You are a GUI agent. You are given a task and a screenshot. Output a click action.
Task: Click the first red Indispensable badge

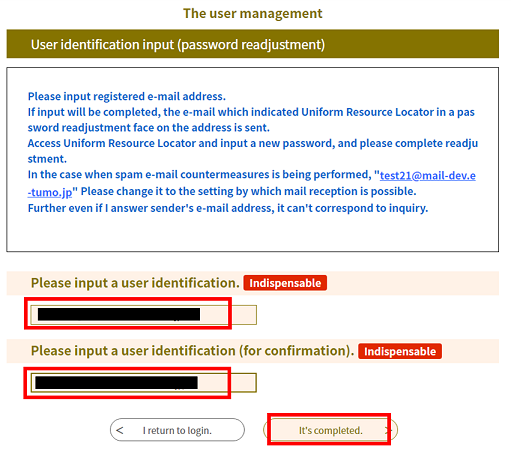285,283
